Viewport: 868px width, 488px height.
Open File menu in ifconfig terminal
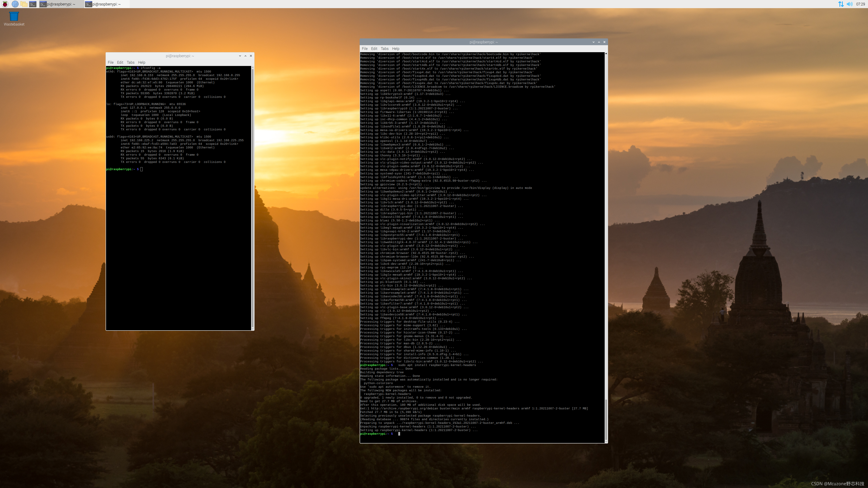[x=111, y=62]
